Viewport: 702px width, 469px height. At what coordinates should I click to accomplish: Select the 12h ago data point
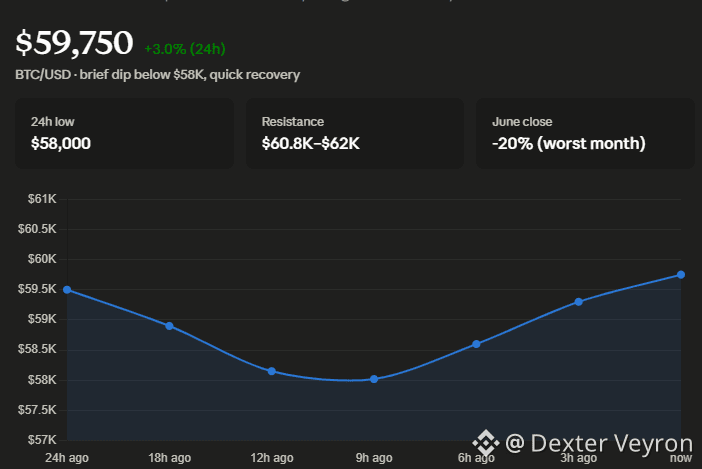coord(272,371)
